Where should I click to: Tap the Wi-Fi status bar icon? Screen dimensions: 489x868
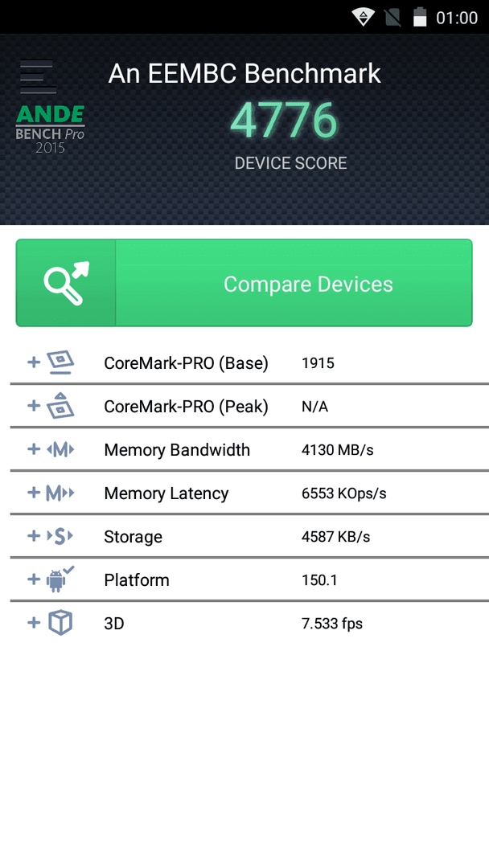click(x=363, y=17)
